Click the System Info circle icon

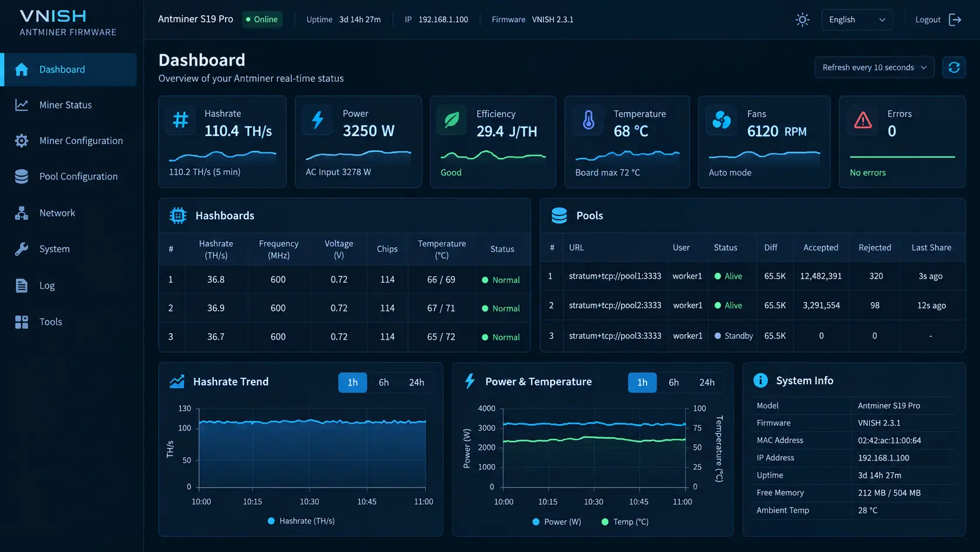(x=760, y=380)
